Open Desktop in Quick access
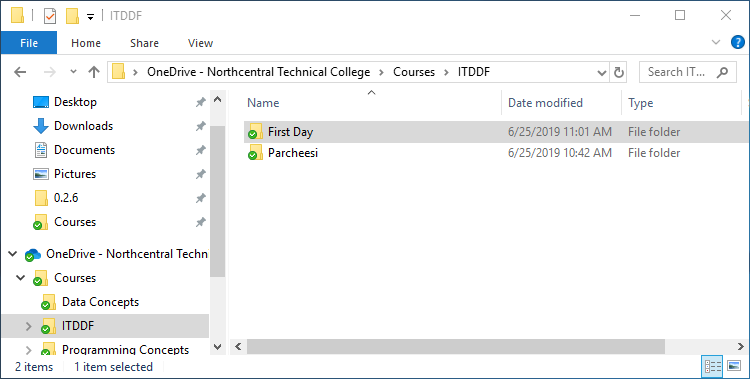Screen dimensions: 750x379 pos(75,102)
